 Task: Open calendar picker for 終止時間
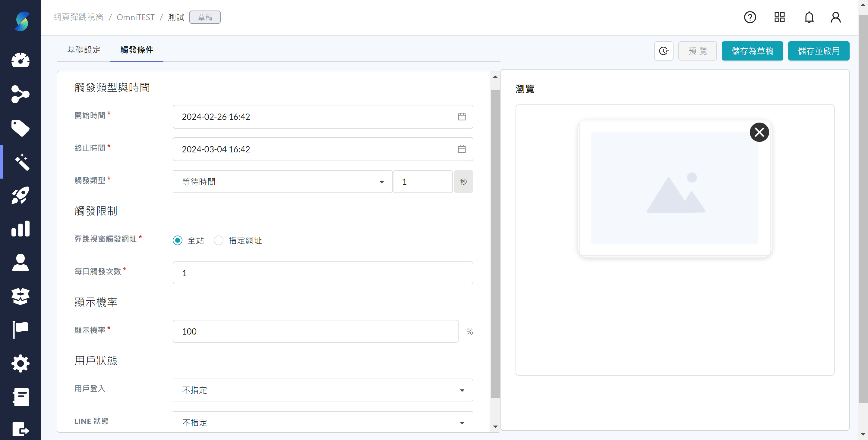click(x=462, y=149)
